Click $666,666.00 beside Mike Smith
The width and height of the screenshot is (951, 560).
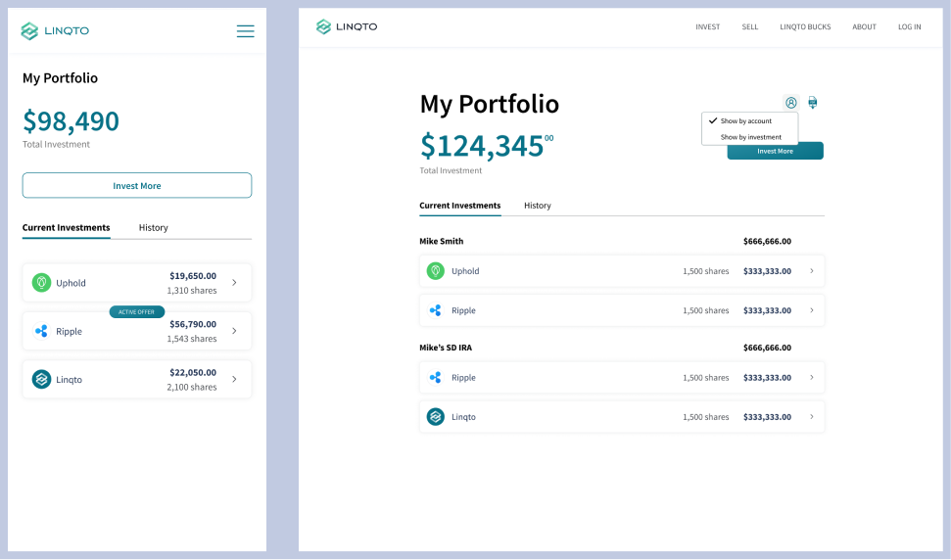click(767, 241)
